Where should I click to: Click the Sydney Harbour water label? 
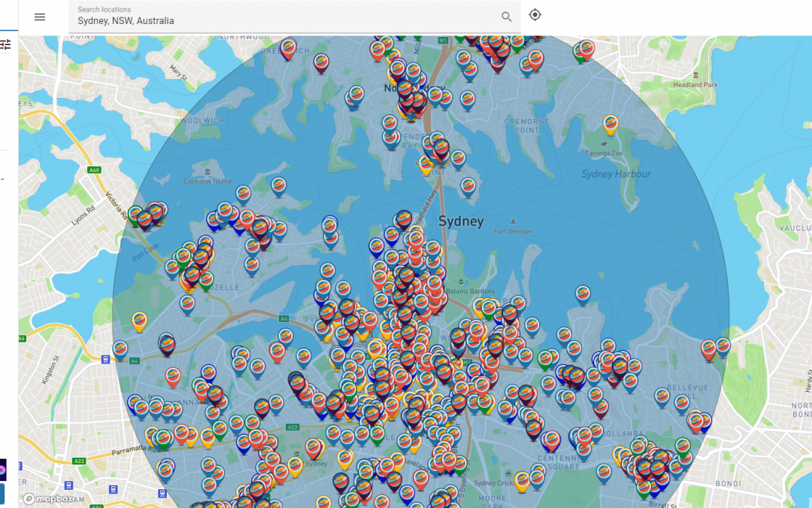[616, 175]
